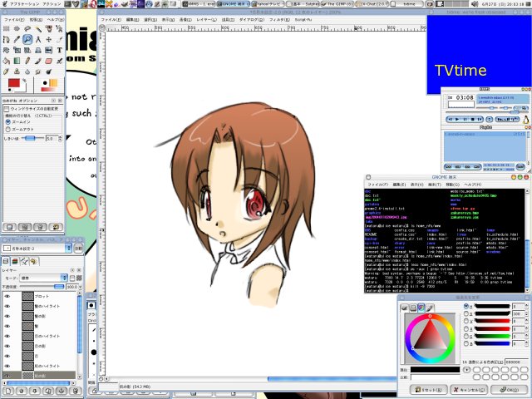Click the リセット button in color dialog

tap(429, 390)
